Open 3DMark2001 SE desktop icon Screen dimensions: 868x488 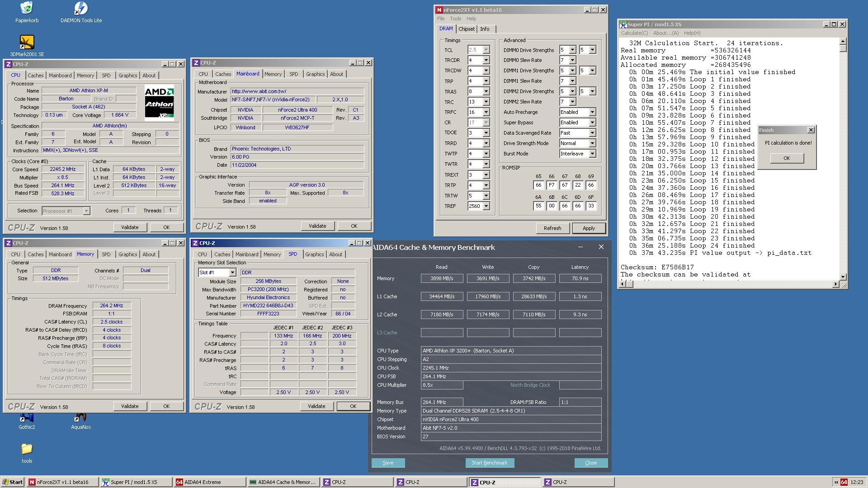[x=27, y=46]
